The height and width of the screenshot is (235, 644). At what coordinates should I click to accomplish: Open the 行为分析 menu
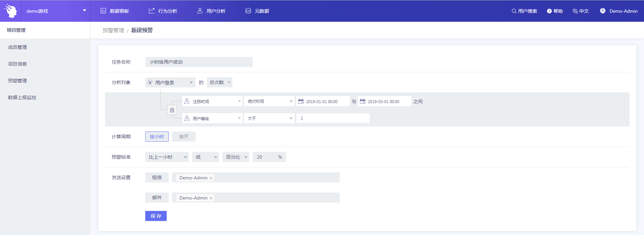coord(163,11)
